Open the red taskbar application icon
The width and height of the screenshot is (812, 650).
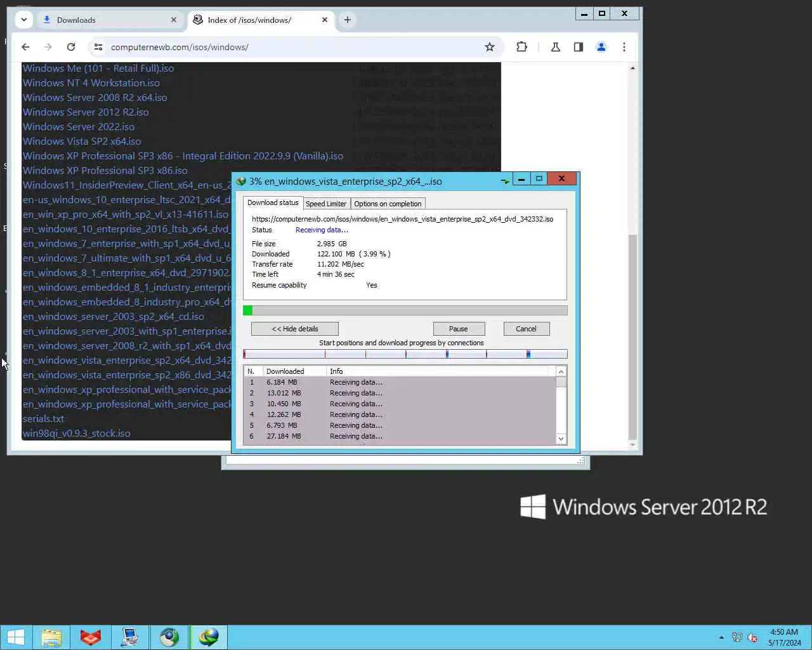[91, 637]
